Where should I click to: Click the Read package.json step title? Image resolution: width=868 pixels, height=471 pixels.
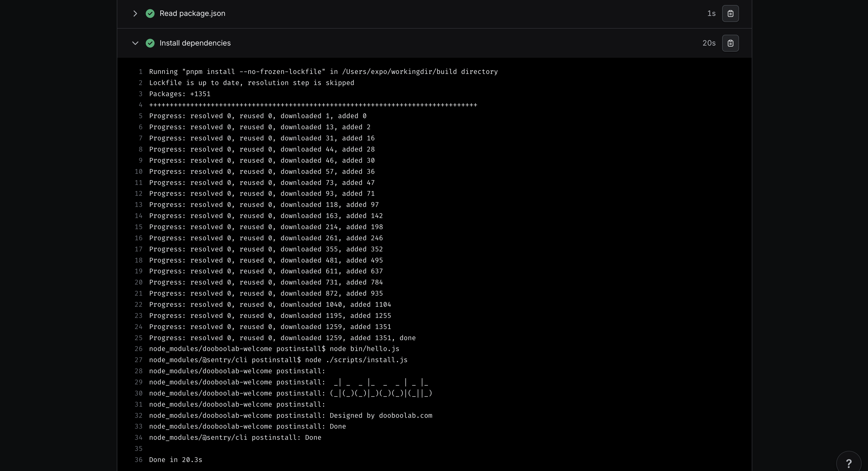192,14
